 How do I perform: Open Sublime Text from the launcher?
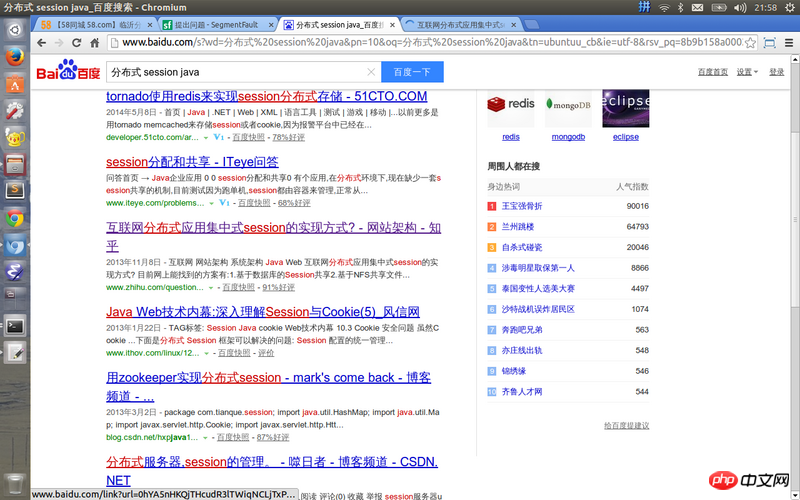15,191
